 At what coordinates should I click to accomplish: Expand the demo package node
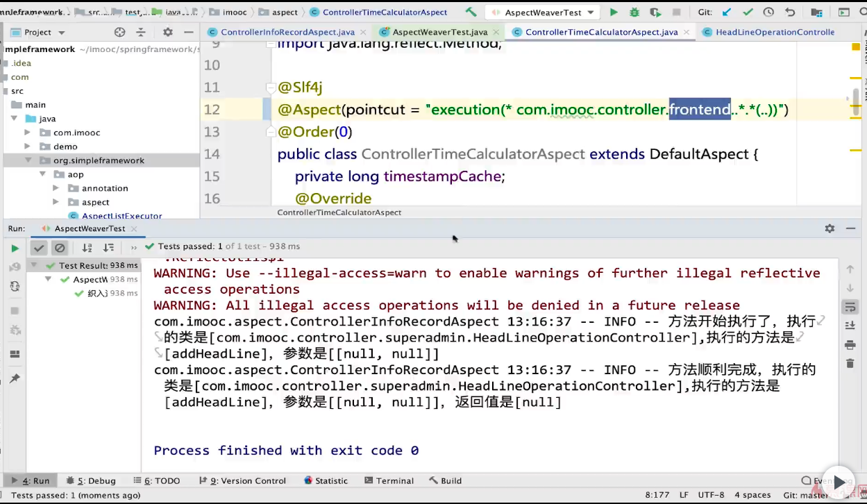28,146
